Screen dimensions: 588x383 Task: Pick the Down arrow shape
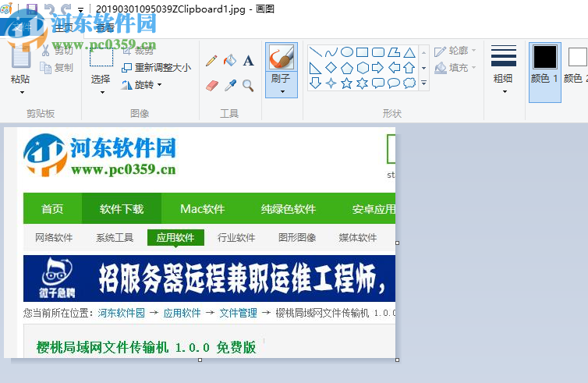pos(315,83)
